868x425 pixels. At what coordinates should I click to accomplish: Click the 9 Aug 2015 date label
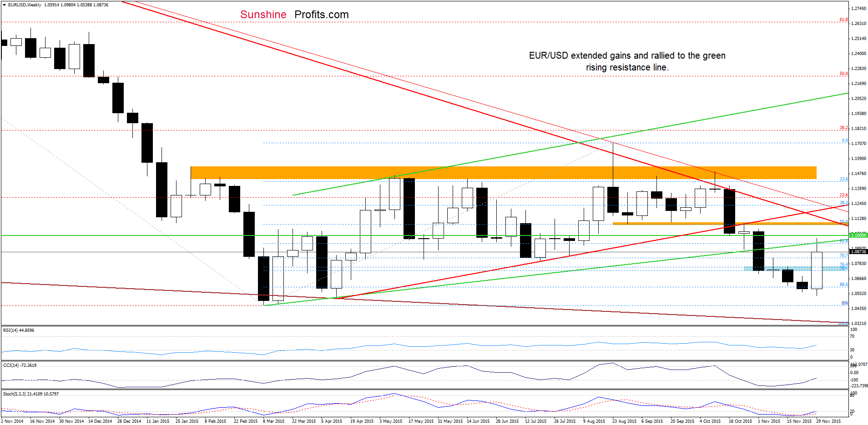594,421
